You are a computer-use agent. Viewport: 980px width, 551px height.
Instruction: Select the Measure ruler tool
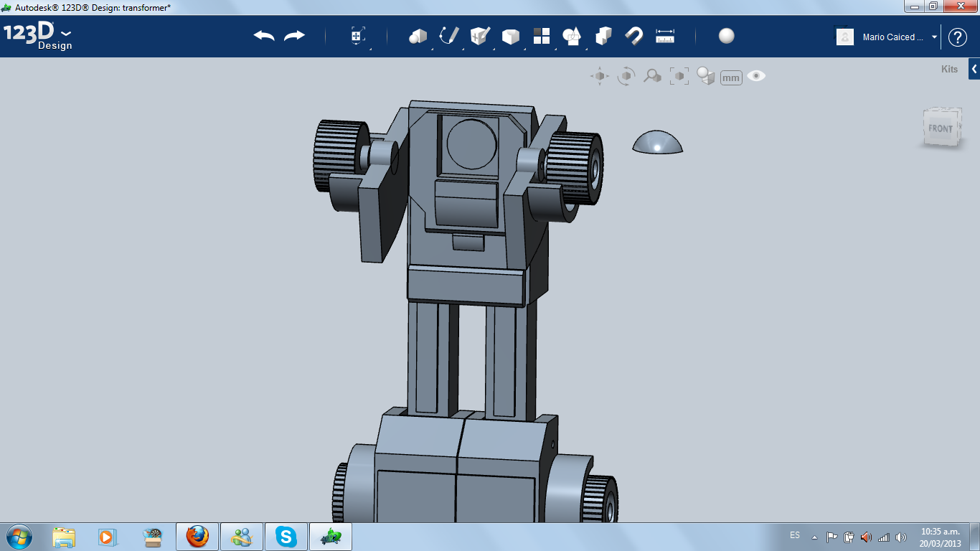[665, 36]
